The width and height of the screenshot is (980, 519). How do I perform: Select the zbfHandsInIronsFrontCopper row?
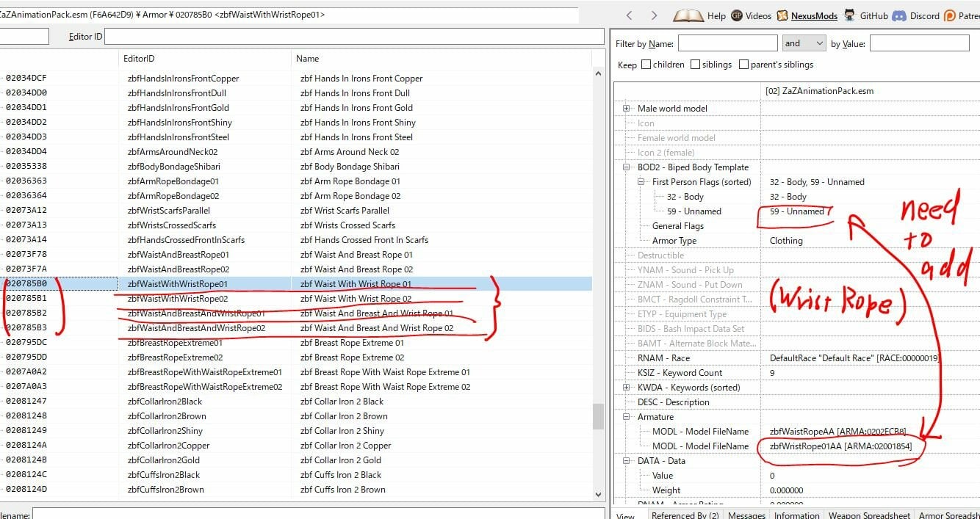pos(296,79)
